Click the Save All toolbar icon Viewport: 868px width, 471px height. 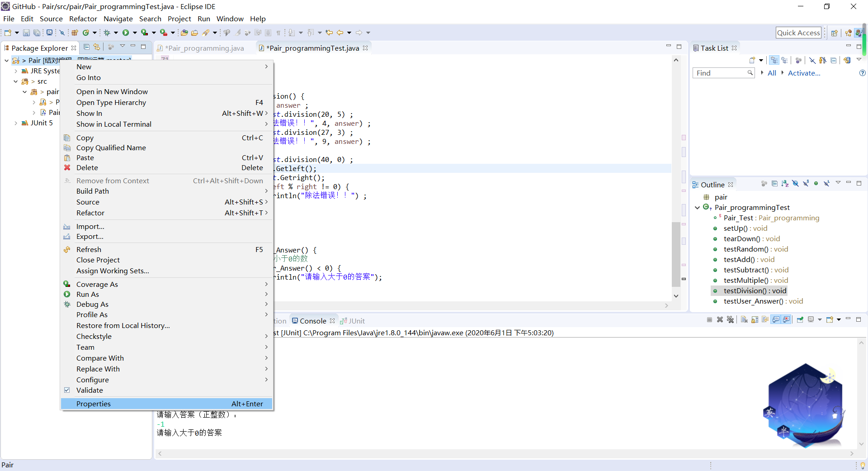point(37,33)
